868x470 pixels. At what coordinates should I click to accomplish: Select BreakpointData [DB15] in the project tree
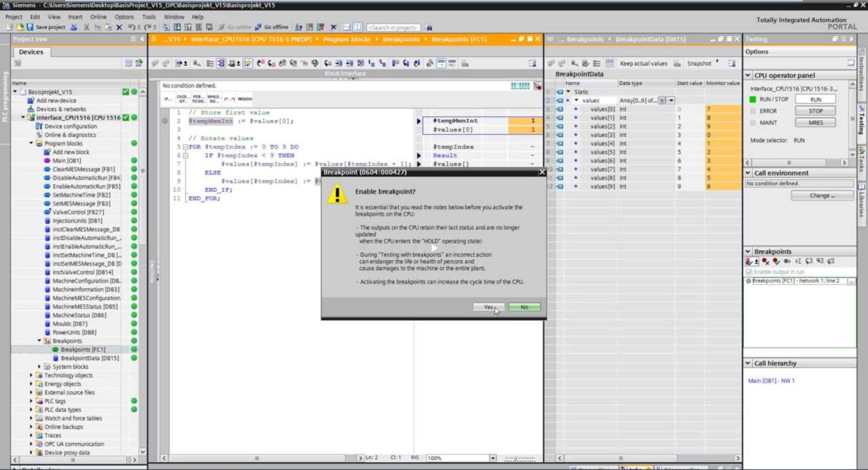[89, 358]
